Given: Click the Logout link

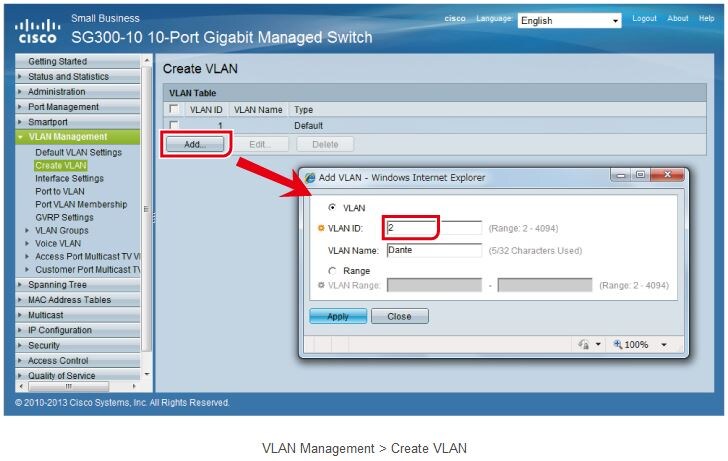Looking at the screenshot, I should [644, 18].
